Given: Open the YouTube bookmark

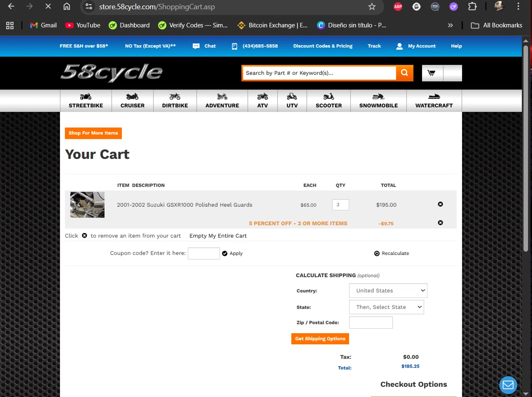Looking at the screenshot, I should [x=83, y=25].
